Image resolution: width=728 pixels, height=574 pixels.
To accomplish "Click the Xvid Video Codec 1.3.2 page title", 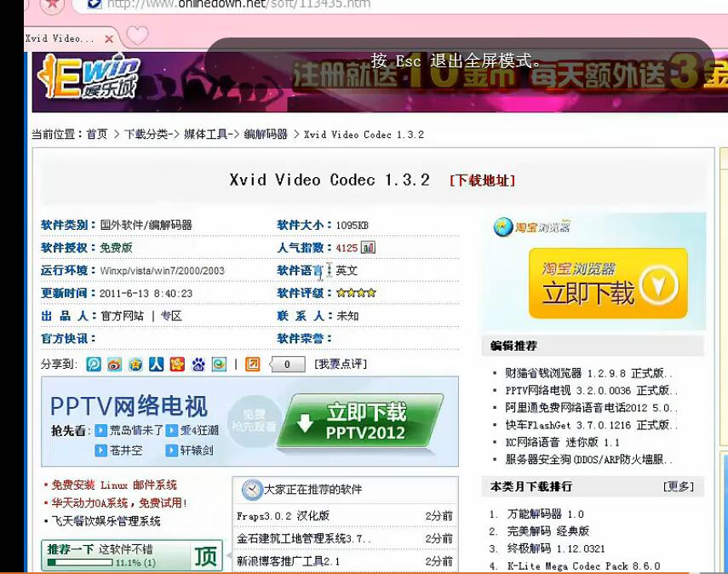I will point(330,181).
